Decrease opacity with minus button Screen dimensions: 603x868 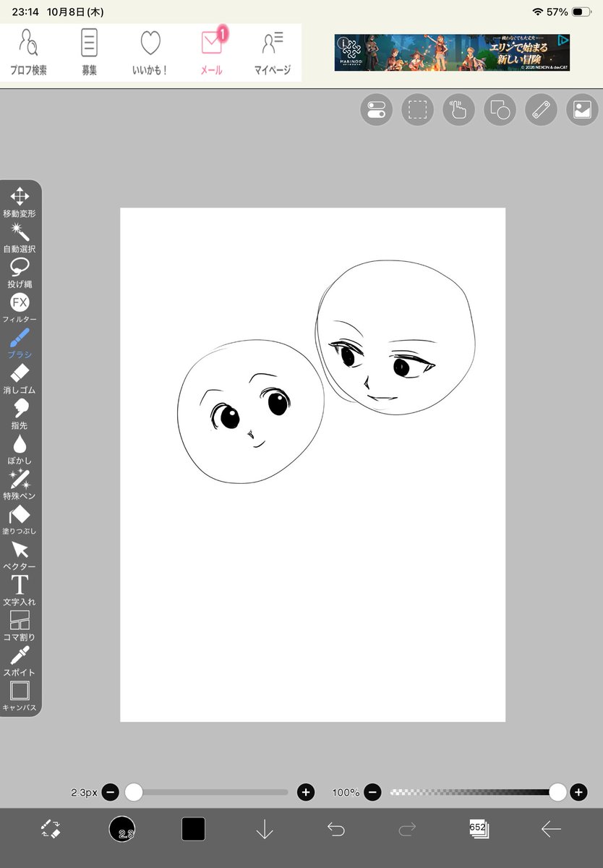pyautogui.click(x=372, y=792)
